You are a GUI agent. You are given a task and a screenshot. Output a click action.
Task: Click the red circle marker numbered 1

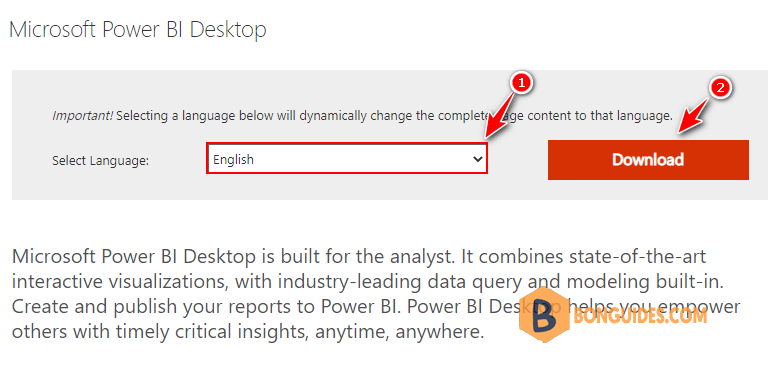coord(522,83)
